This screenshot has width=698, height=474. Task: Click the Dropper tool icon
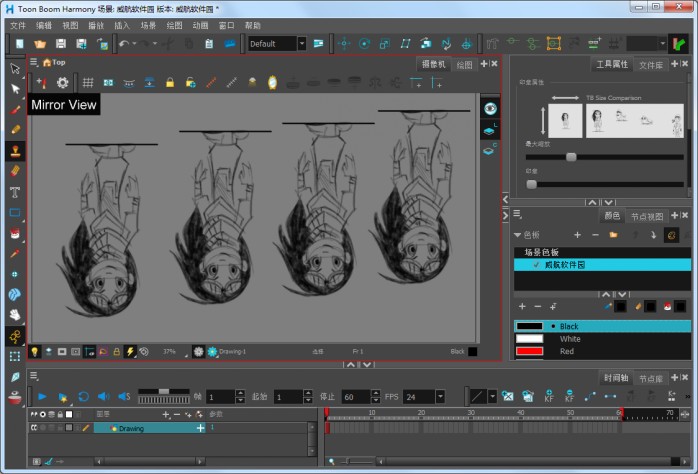point(15,253)
